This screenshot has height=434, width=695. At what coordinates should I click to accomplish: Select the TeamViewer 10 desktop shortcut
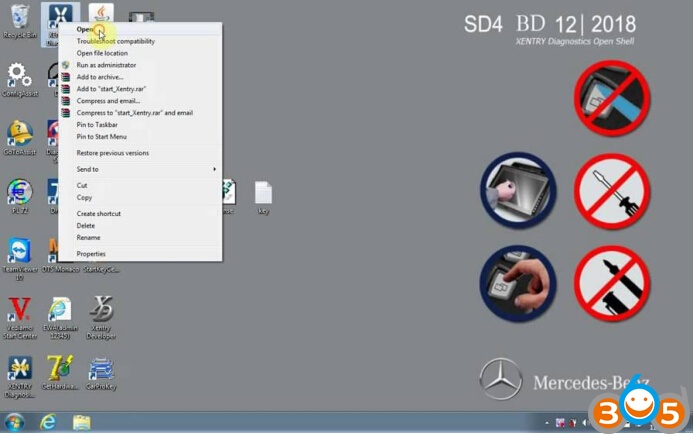(x=20, y=259)
